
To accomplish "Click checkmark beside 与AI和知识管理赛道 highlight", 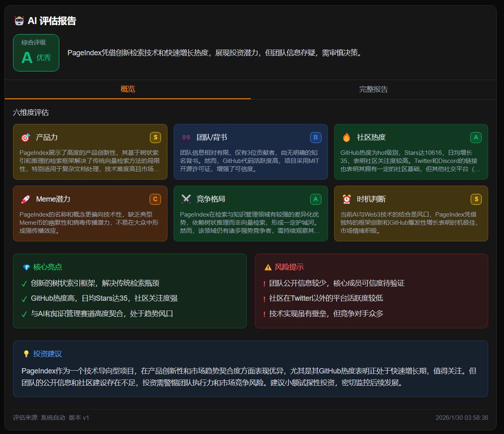I will pyautogui.click(x=24, y=314).
